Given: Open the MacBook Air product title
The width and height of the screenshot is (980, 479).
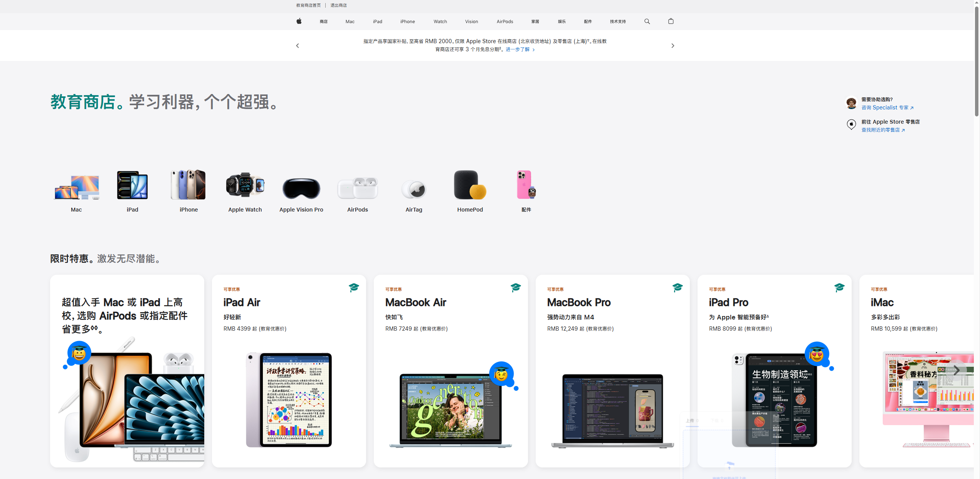Looking at the screenshot, I should 416,303.
